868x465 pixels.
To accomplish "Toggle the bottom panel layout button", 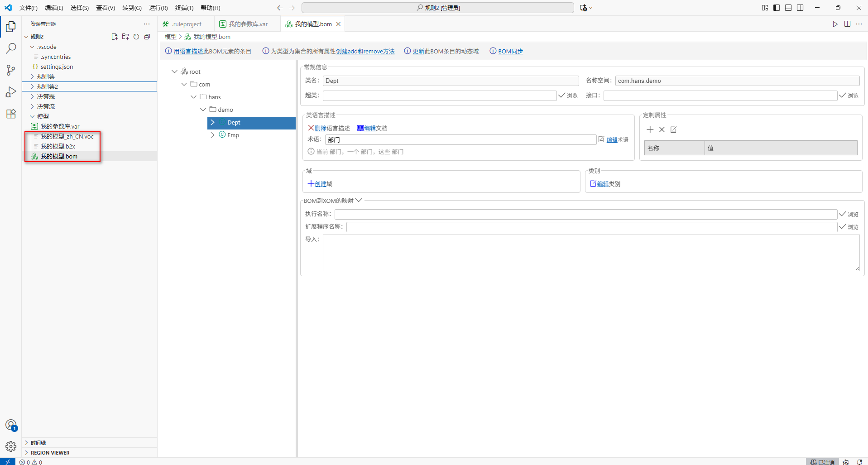I will pos(788,8).
